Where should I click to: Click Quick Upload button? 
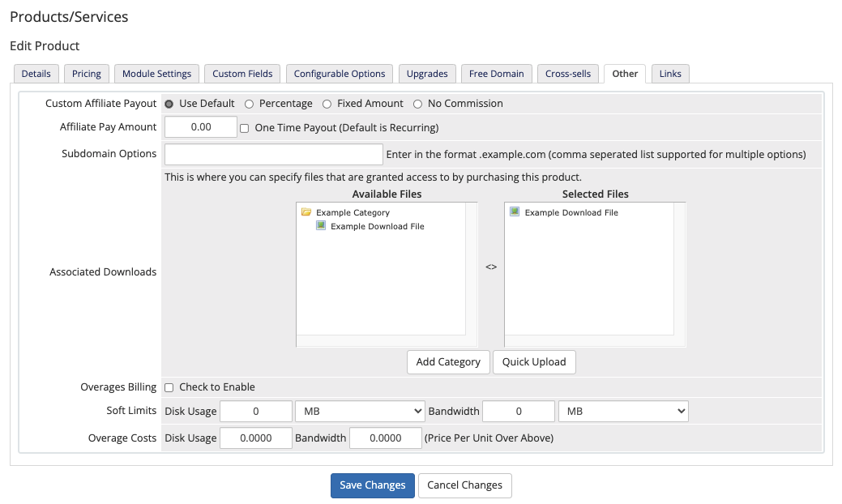point(534,361)
